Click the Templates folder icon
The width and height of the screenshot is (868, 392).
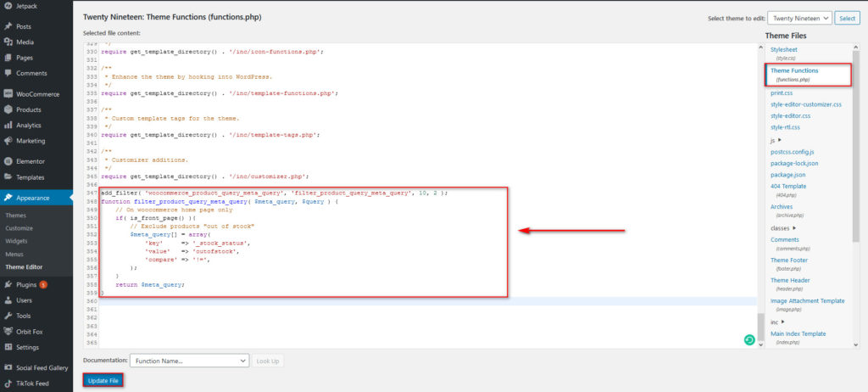(8, 177)
